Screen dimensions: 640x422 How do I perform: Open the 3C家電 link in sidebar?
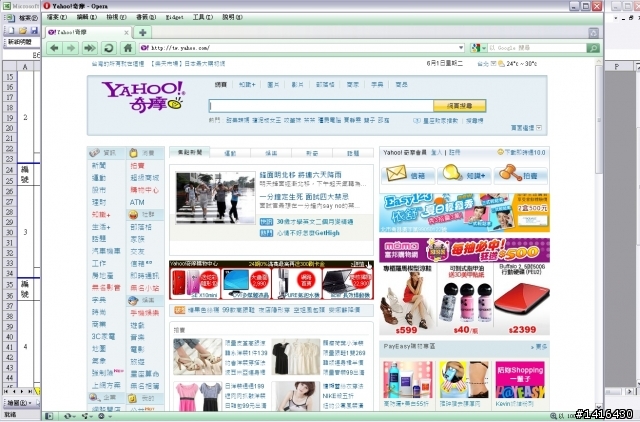[103, 336]
